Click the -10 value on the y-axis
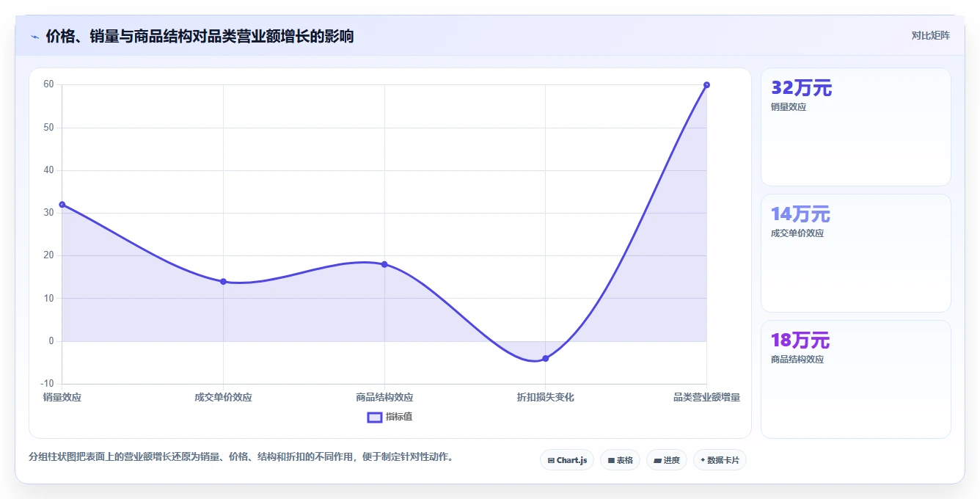Screen dimensions: 980x499 47,384
